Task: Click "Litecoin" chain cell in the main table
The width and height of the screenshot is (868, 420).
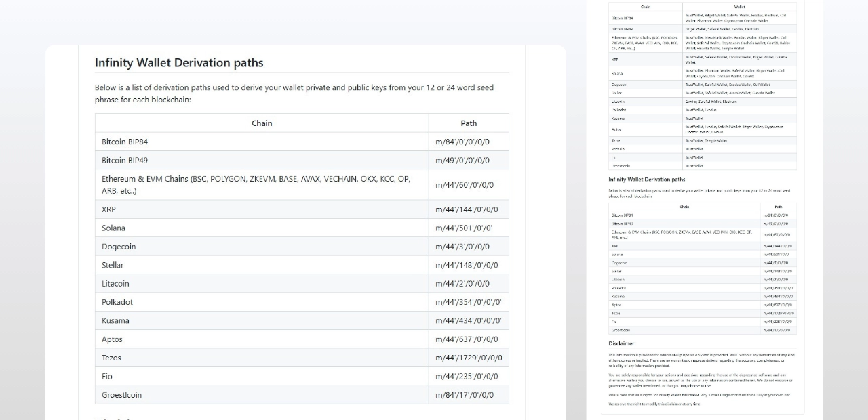Action: [262, 284]
